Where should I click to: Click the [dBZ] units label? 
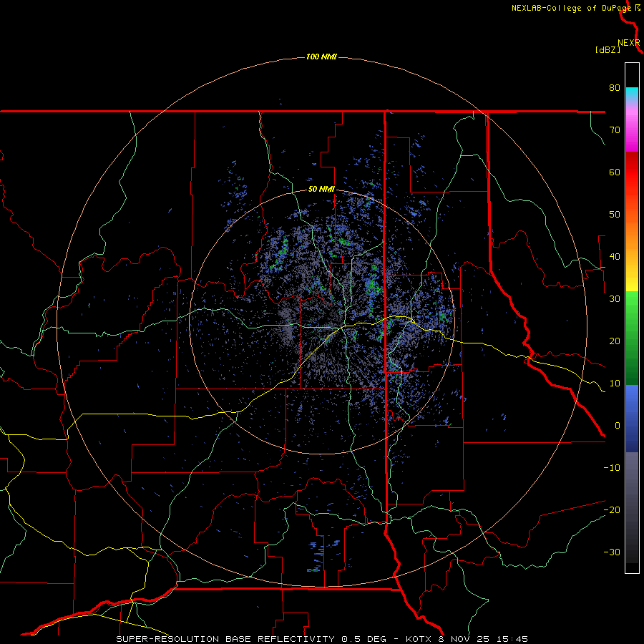coord(608,50)
